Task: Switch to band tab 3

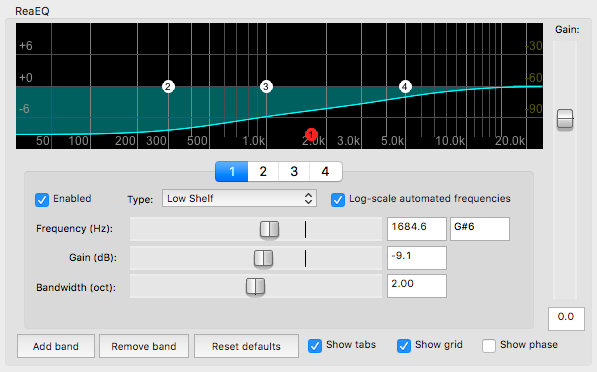Action: click(294, 172)
